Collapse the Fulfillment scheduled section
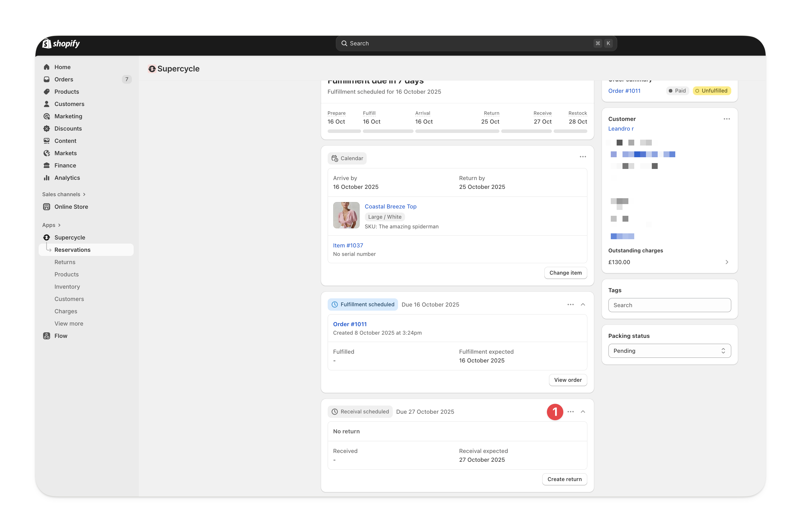This screenshot has height=532, width=801. (x=583, y=305)
